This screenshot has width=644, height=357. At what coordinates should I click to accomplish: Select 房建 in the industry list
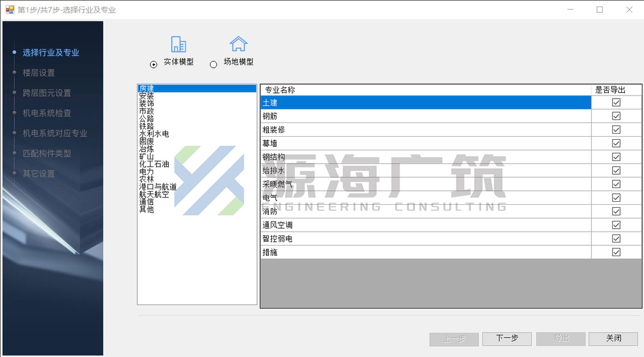(197, 88)
